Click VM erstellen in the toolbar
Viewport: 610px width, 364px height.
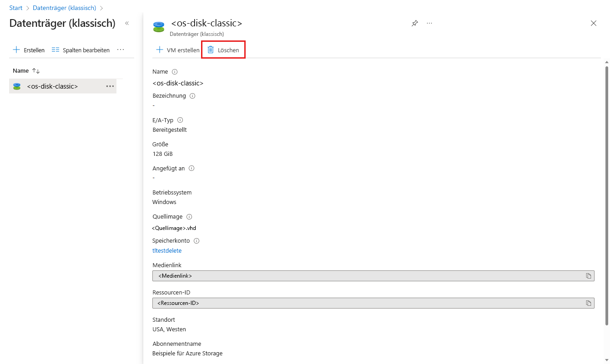click(x=178, y=50)
